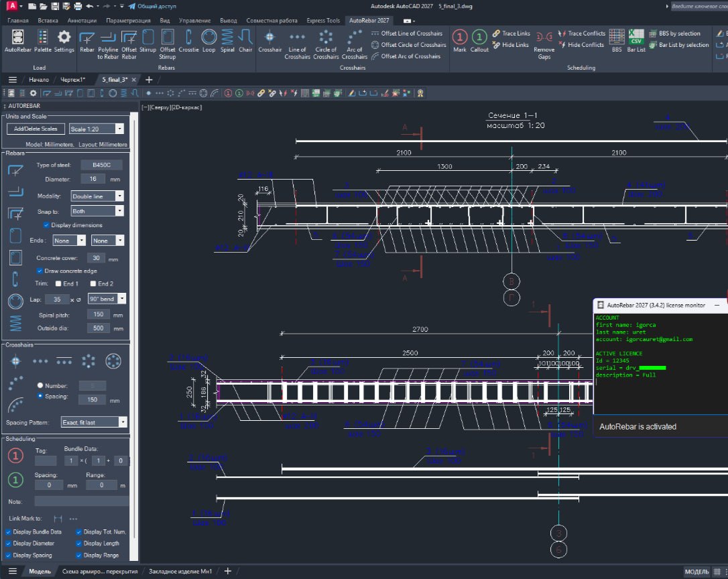
Task: Click the spiral icon in Rebars panel
Action: (x=15, y=323)
